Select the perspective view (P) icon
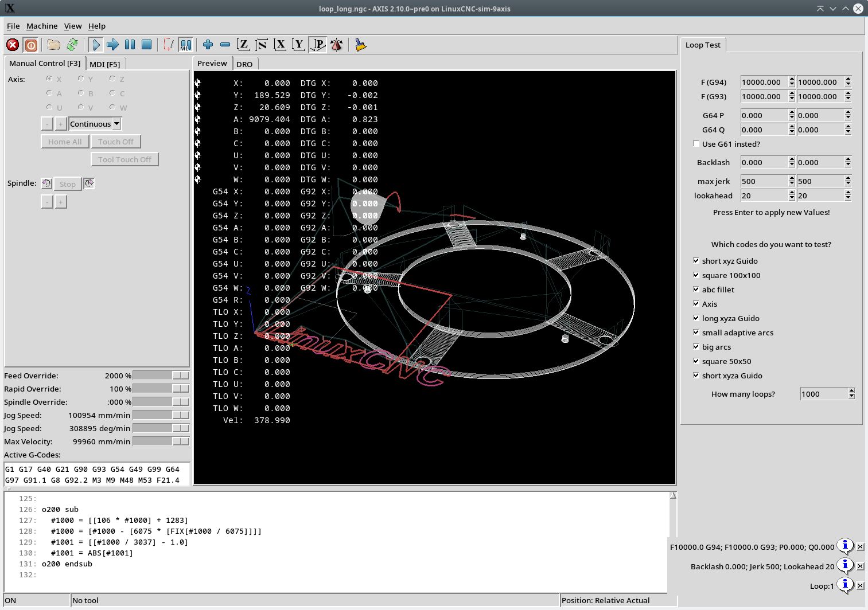Screen dimensions: 868x610 pos(317,45)
